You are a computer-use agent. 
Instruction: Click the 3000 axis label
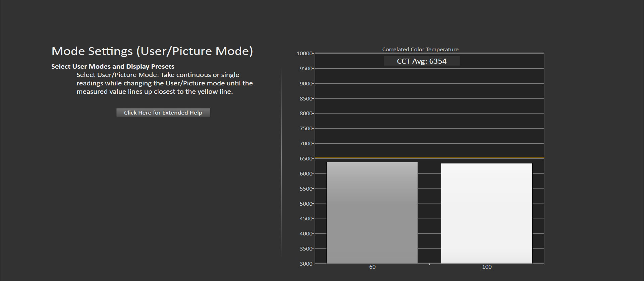(x=306, y=264)
